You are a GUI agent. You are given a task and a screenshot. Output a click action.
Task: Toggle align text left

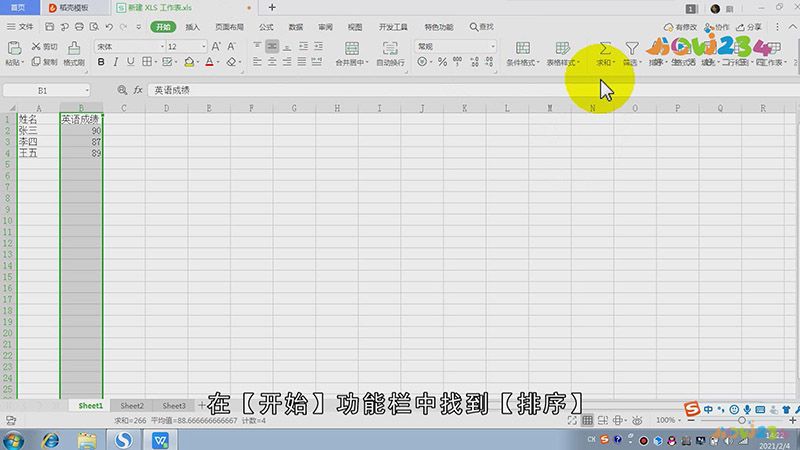click(x=257, y=62)
